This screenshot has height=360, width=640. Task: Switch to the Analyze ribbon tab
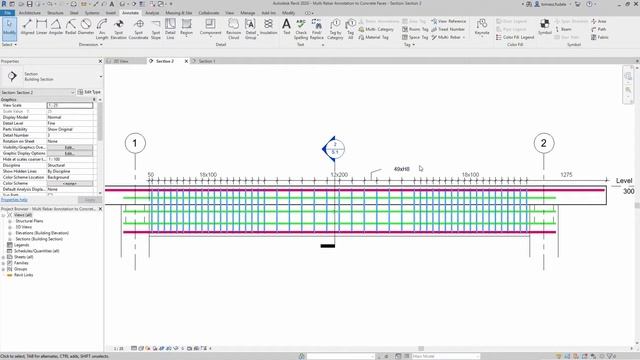coord(152,13)
